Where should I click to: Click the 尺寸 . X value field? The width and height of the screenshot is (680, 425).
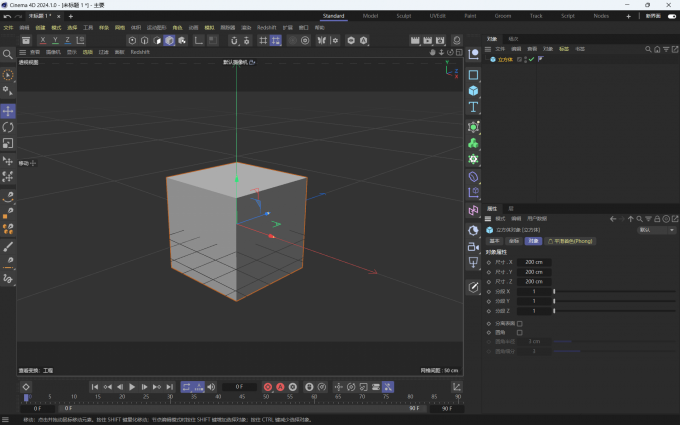[534, 262]
